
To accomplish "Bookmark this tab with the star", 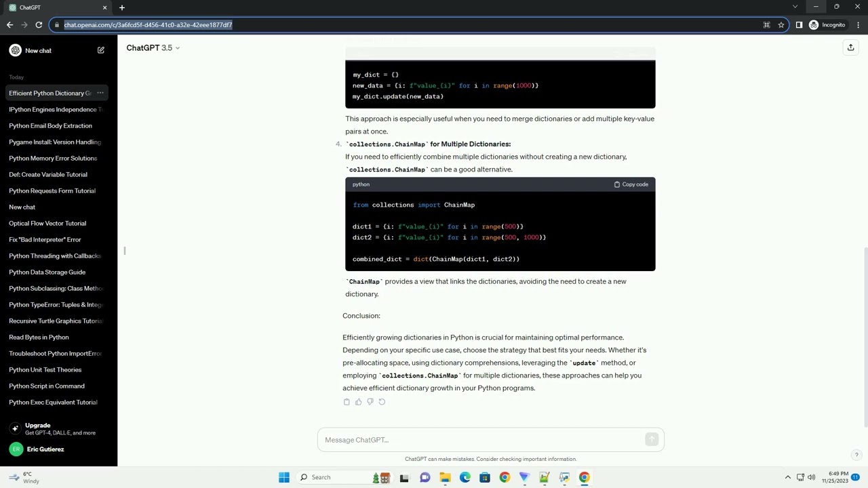I will tap(781, 25).
